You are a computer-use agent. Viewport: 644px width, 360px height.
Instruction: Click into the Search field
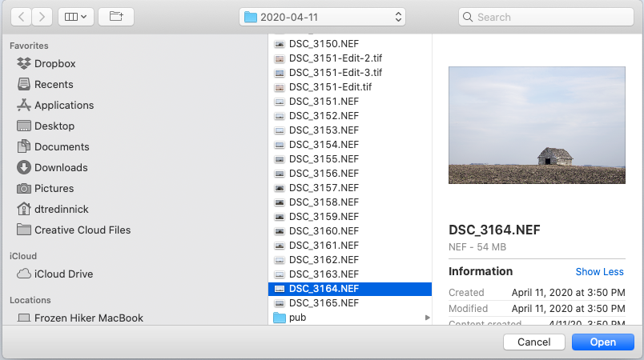(x=545, y=17)
